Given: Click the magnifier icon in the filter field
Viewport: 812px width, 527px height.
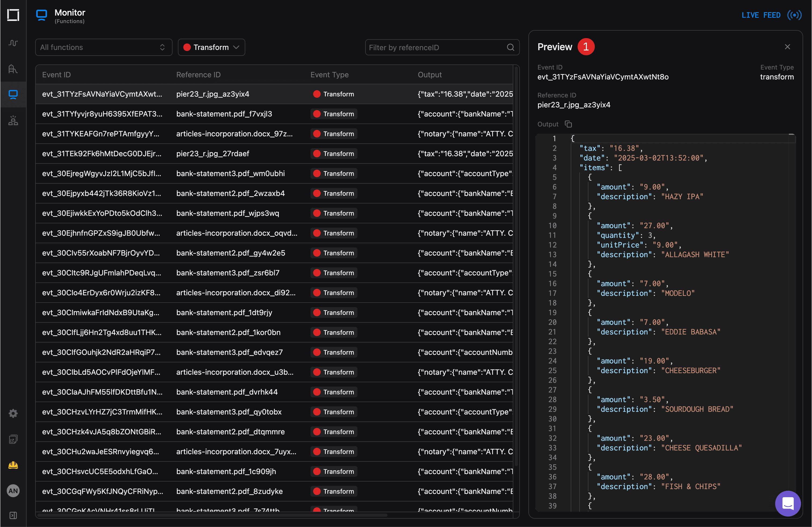Looking at the screenshot, I should 510,47.
